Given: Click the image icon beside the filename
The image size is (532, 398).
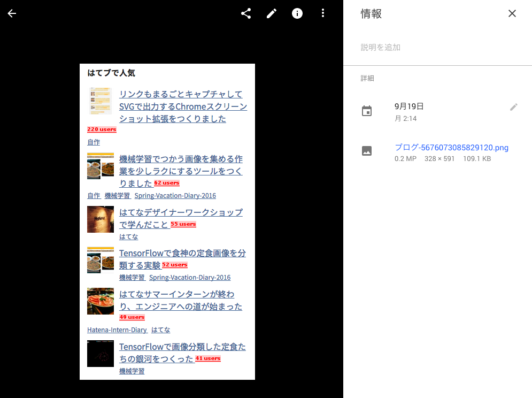Looking at the screenshot, I should pyautogui.click(x=367, y=151).
